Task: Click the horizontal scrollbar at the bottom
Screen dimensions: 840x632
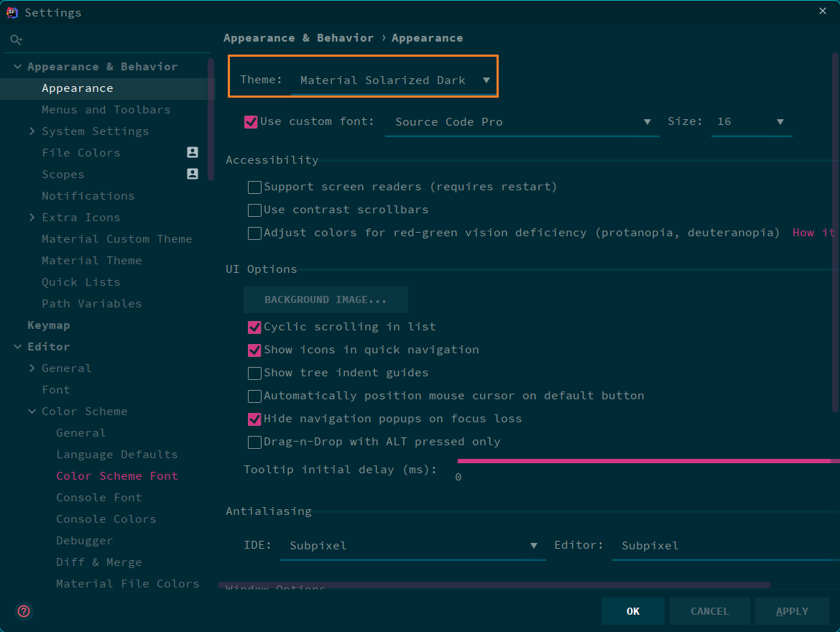Action: [494, 585]
